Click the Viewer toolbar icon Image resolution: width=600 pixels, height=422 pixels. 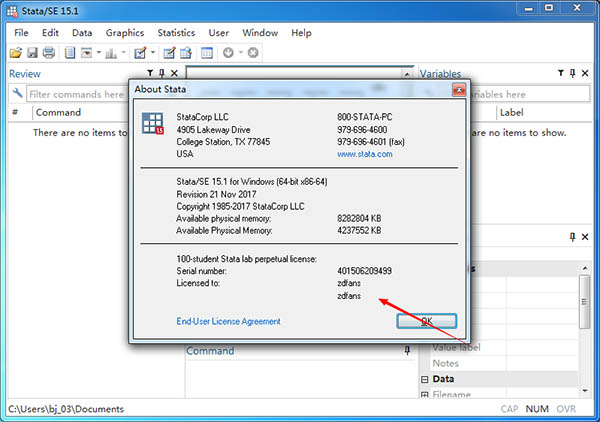point(87,53)
